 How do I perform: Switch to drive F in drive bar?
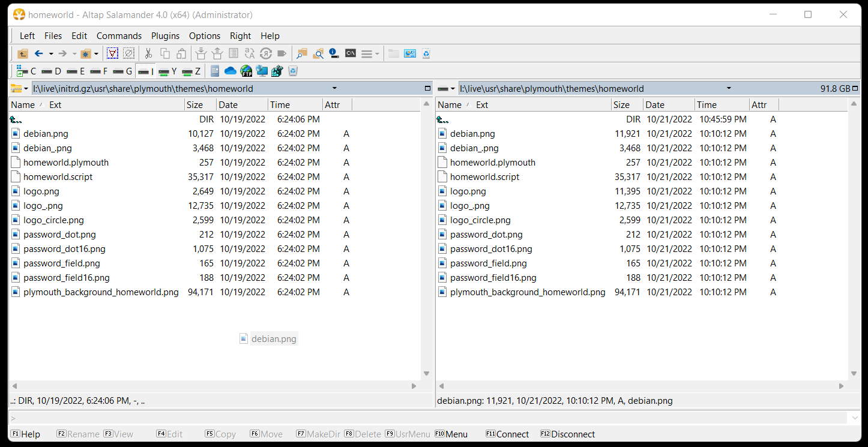click(99, 71)
